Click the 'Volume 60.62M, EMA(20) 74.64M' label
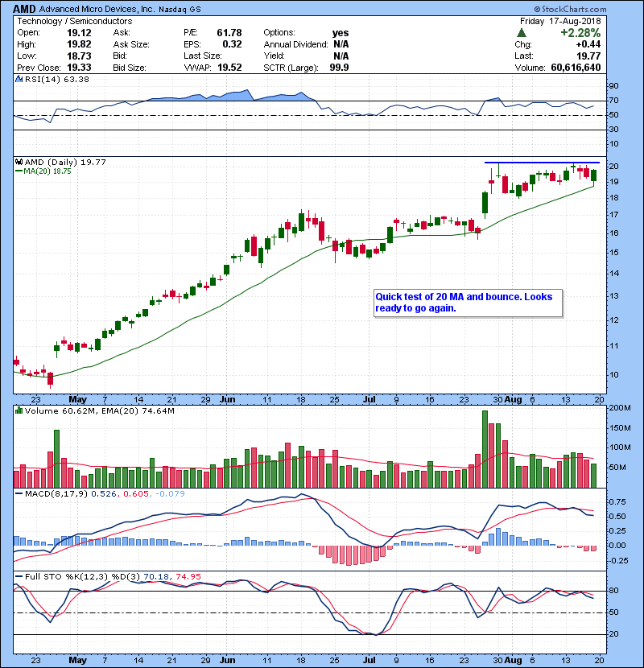Screen dimensions: 644x668 (x=100, y=410)
